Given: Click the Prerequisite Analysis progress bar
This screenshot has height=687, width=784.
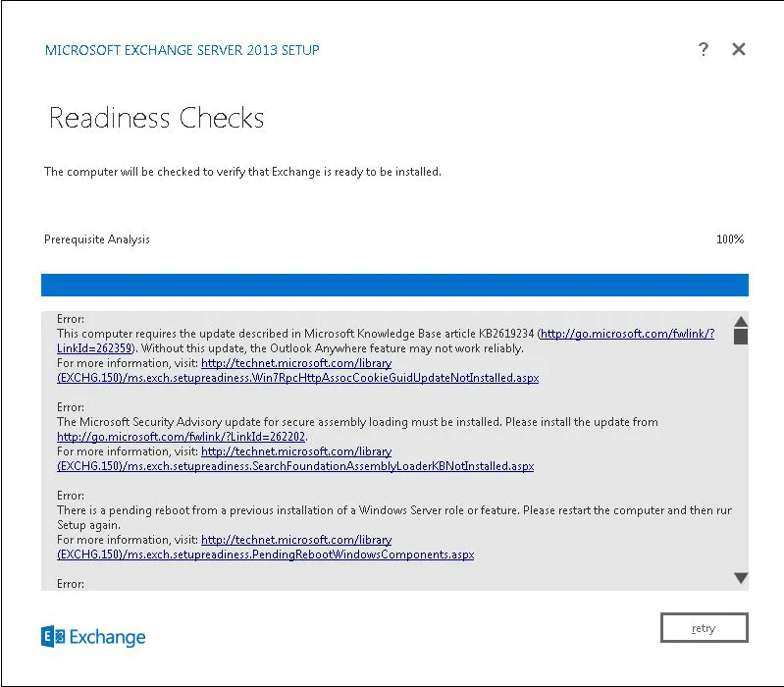Looking at the screenshot, I should click(394, 285).
